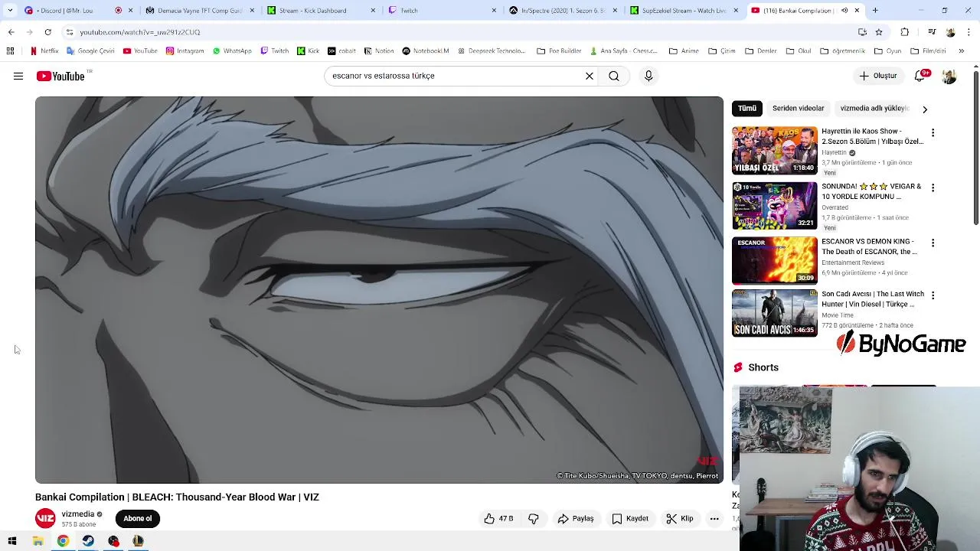Mute the Bankai Compilation tab audio
Screen dimensions: 980x551
(x=844, y=11)
